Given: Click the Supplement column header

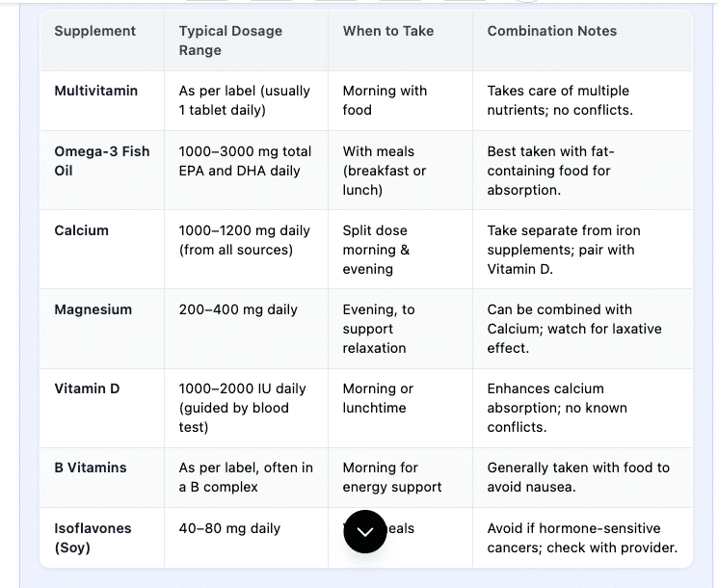Looking at the screenshot, I should pos(93,31).
